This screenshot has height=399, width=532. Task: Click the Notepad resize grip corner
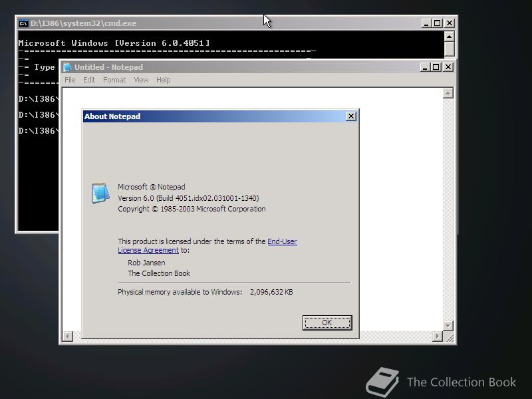[x=449, y=337]
